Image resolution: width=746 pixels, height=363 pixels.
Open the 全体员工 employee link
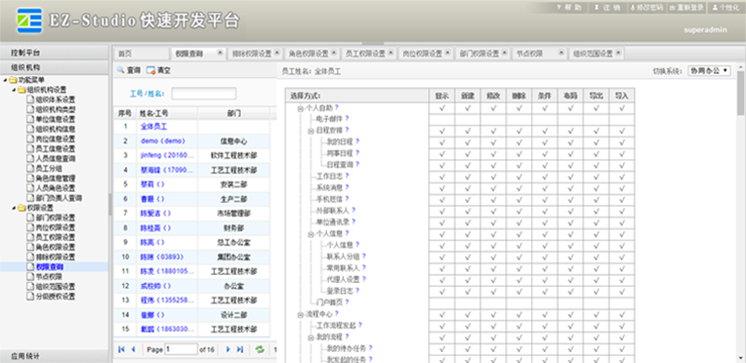click(x=154, y=127)
